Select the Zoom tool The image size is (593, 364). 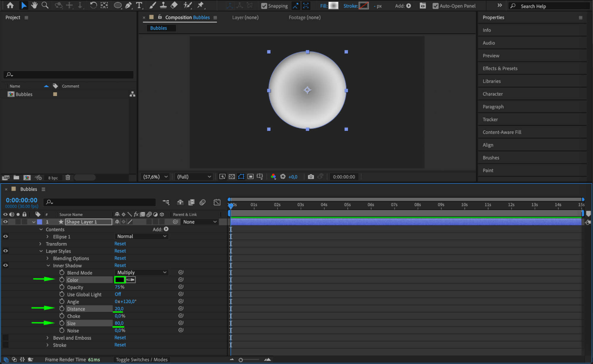(45, 5)
